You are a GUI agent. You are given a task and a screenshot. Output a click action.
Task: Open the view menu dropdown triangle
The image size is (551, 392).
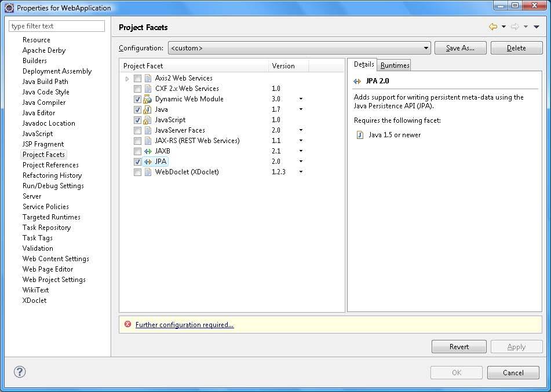point(537,27)
